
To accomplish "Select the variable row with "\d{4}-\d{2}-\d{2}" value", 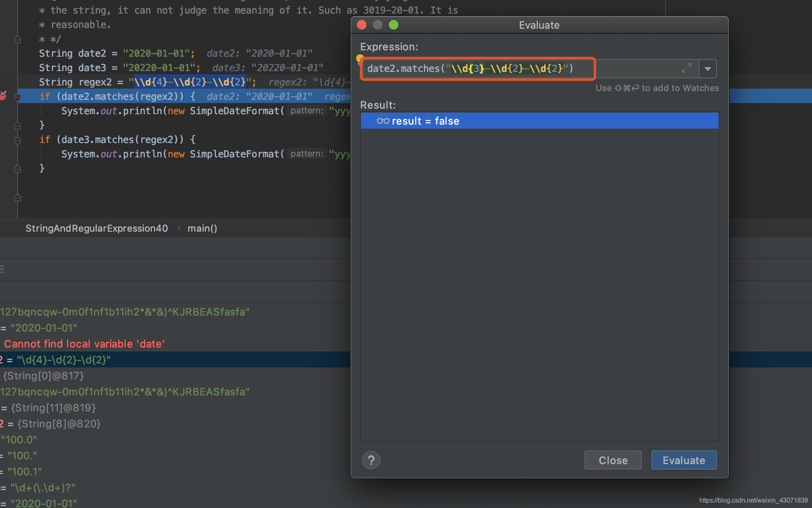I will coord(175,359).
